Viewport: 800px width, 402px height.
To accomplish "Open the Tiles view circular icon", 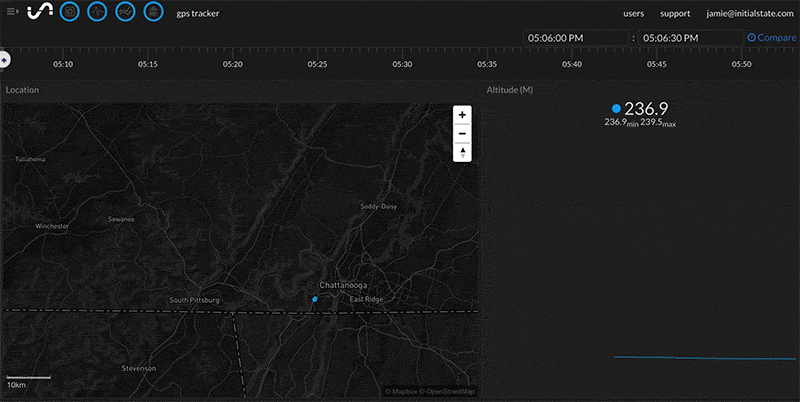I will 69,11.
